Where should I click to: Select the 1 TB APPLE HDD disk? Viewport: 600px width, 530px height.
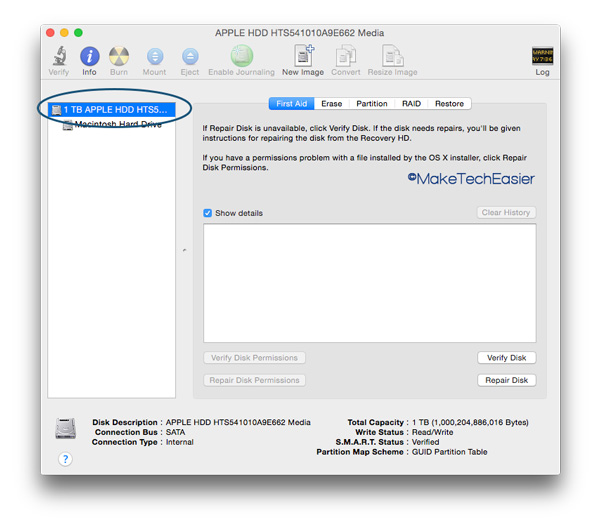tap(112, 110)
